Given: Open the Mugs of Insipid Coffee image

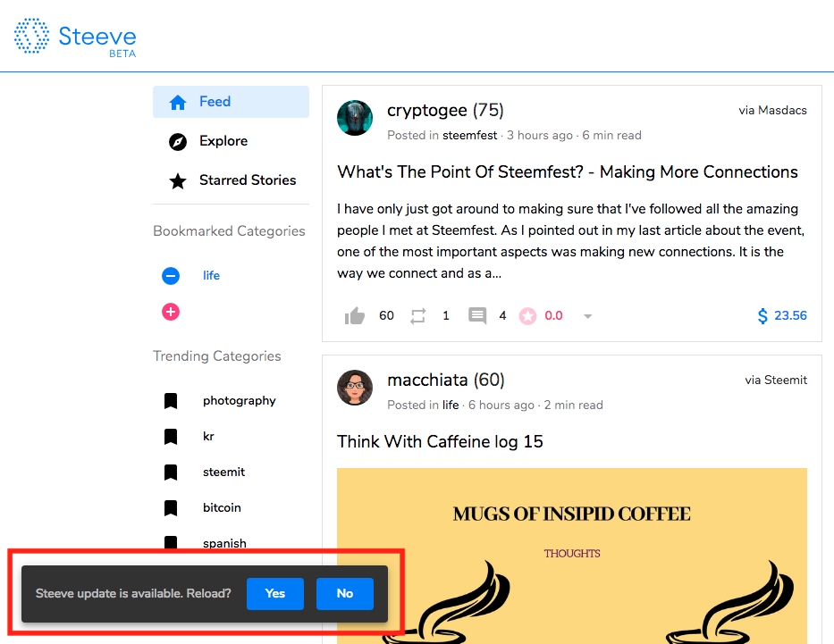Looking at the screenshot, I should tap(572, 556).
